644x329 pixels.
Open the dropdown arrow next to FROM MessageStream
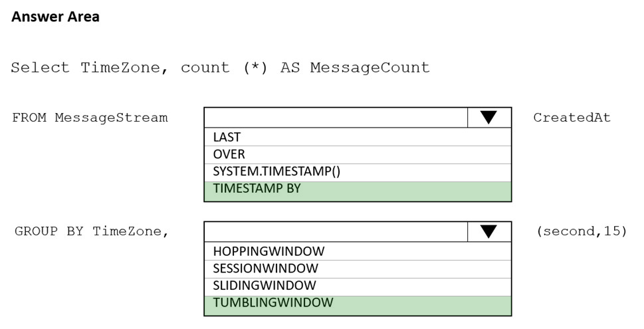point(488,118)
